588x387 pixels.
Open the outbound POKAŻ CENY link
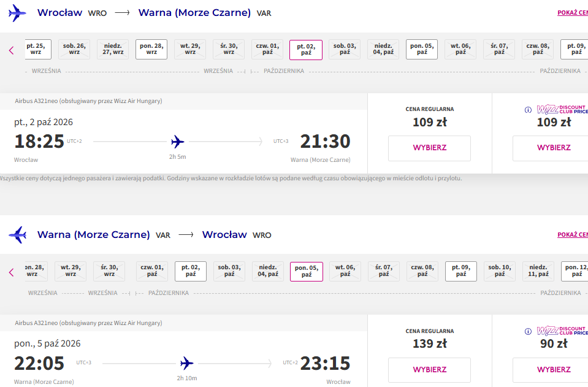pyautogui.click(x=573, y=13)
